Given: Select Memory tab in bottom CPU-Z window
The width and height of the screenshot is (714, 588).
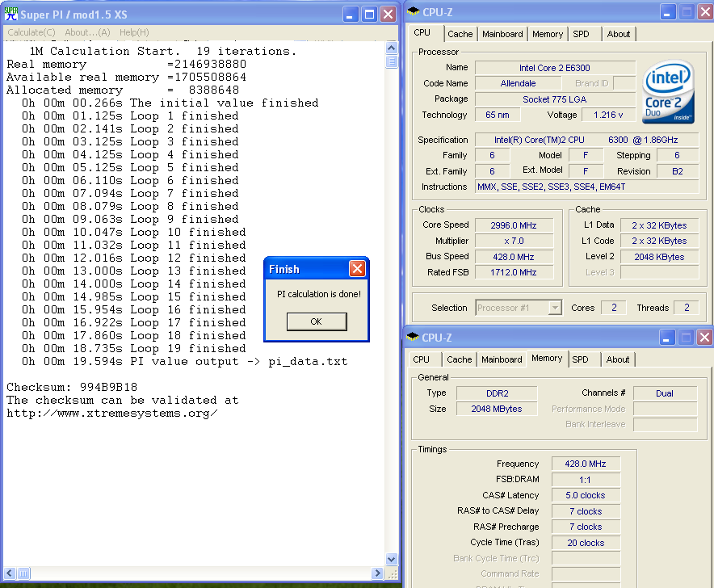Looking at the screenshot, I should pos(547,359).
